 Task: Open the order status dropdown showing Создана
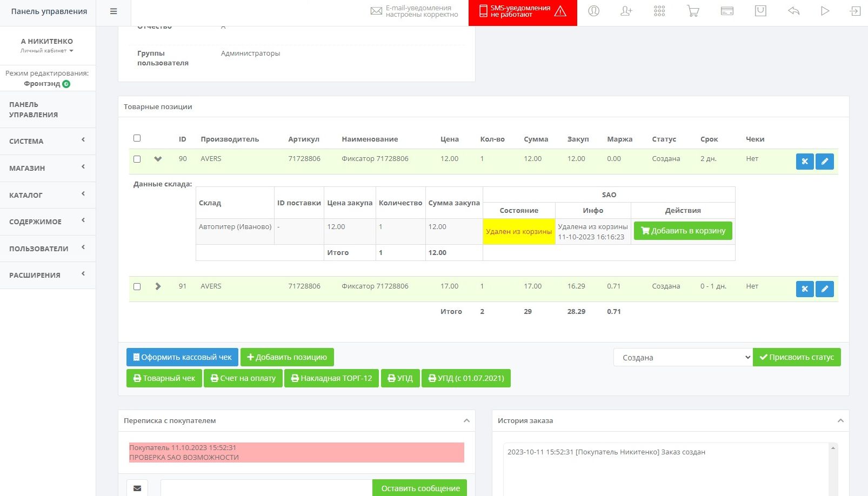[x=683, y=357]
